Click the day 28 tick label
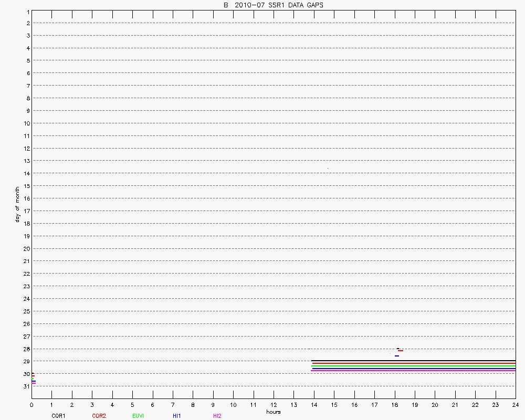This screenshot has width=525, height=420. click(x=25, y=349)
